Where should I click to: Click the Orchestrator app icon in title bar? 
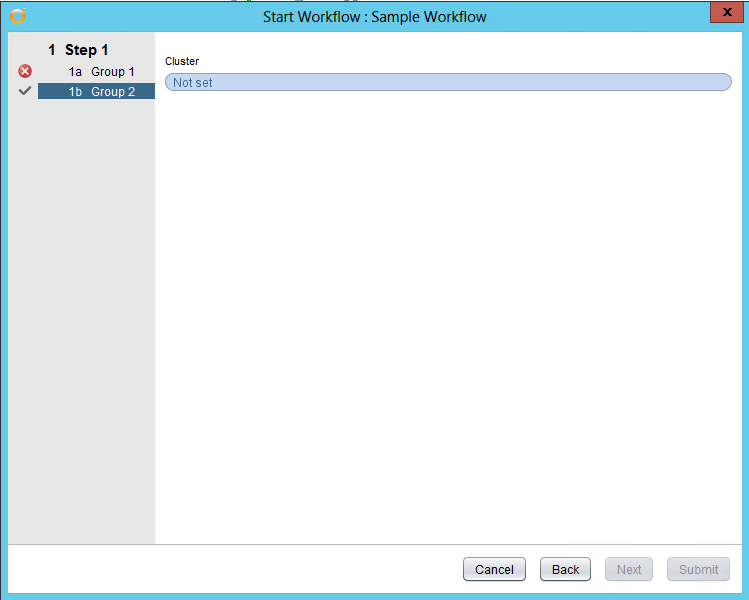pyautogui.click(x=17, y=15)
